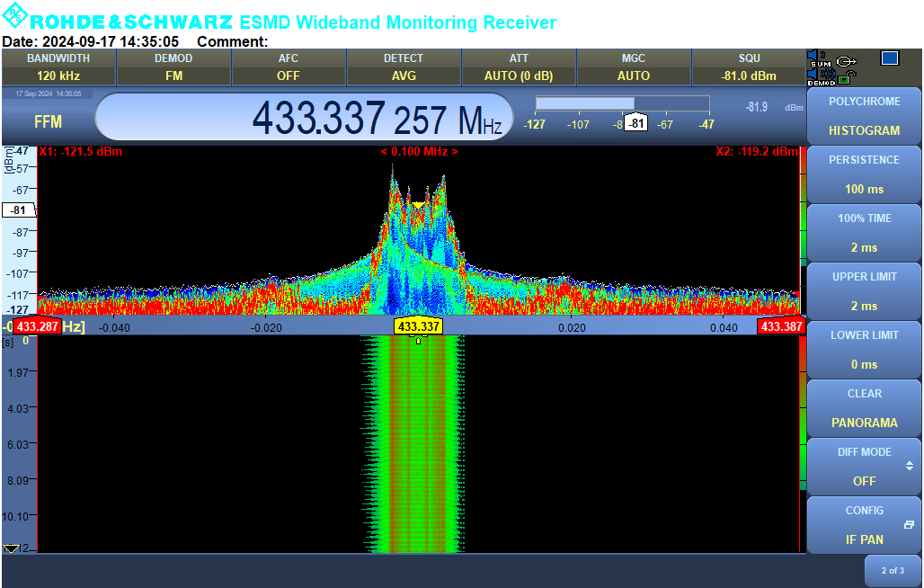Select the 100% TIME 2 ms softkey
The image size is (924, 588).
coord(864,233)
